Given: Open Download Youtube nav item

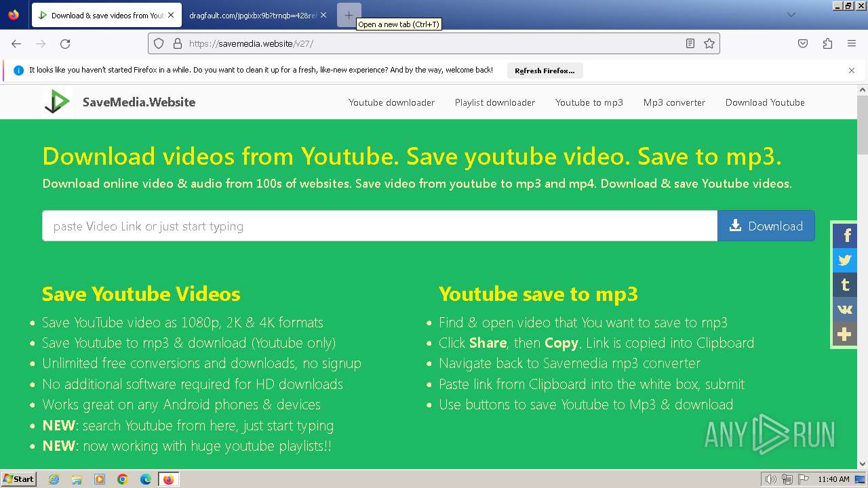Looking at the screenshot, I should [x=765, y=102].
